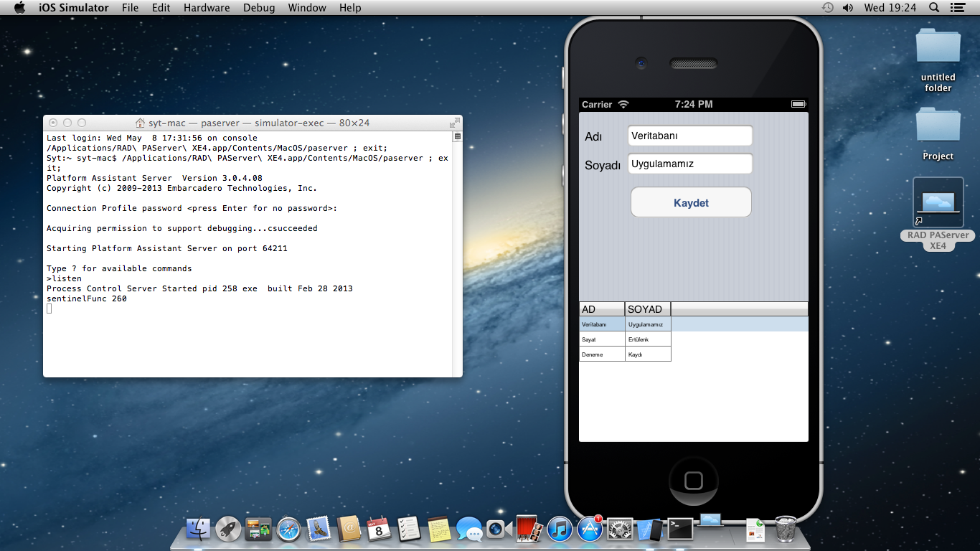Viewport: 980px width, 551px height.
Task: Click the volume speaker menu bar icon
Action: tap(848, 8)
